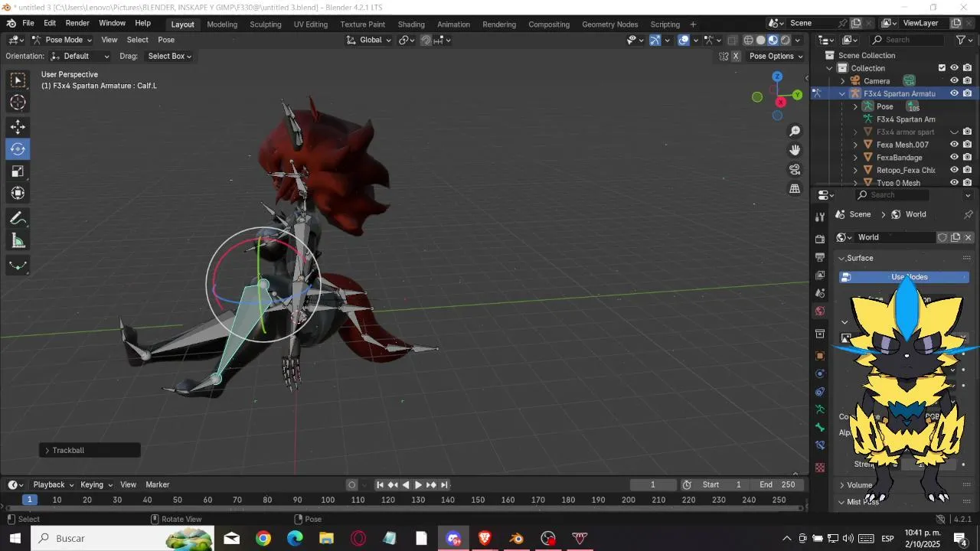This screenshot has height=551, width=980.
Task: Open the Render properties tab
Action: click(820, 239)
